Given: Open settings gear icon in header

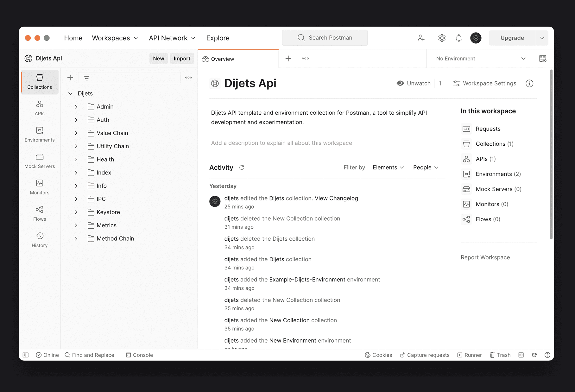Looking at the screenshot, I should click(442, 38).
